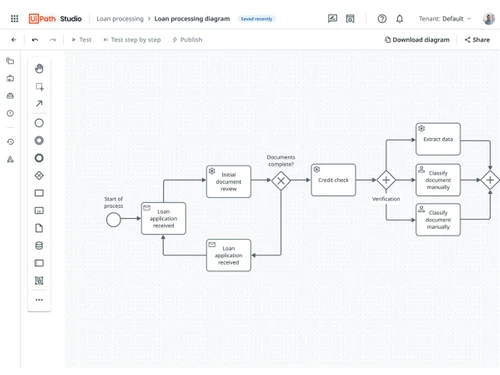The height and width of the screenshot is (375, 500).
Task: Publish the diagram
Action: pyautogui.click(x=187, y=40)
